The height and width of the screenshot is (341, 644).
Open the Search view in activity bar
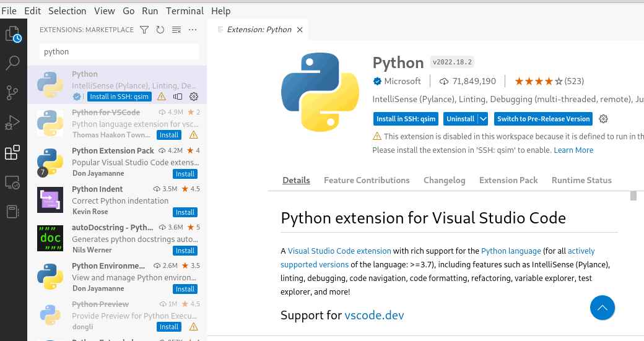(x=13, y=63)
